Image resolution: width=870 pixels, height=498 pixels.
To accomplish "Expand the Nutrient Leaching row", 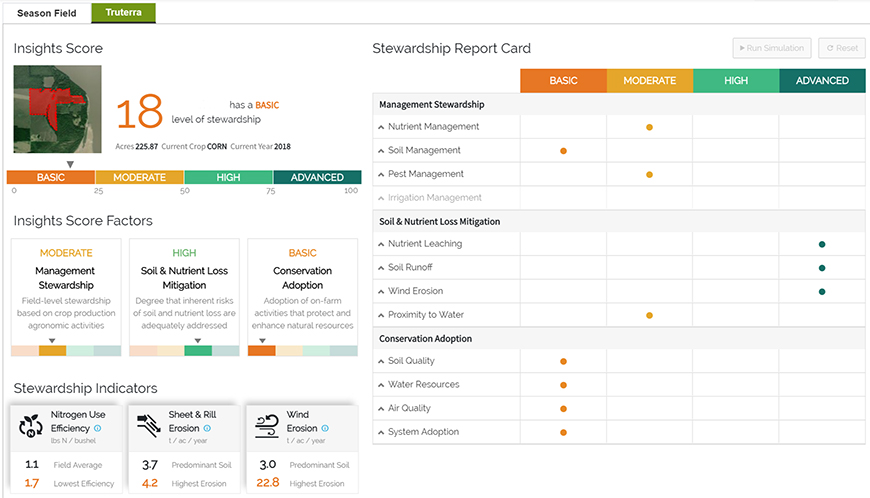I will click(x=381, y=244).
